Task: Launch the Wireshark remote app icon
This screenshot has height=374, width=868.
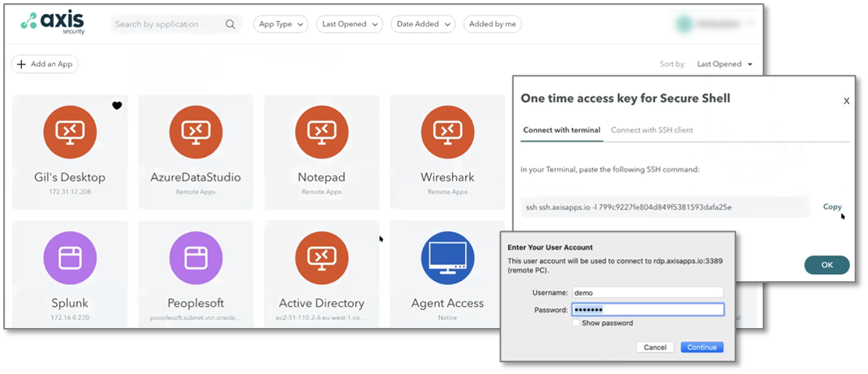Action: 447,132
